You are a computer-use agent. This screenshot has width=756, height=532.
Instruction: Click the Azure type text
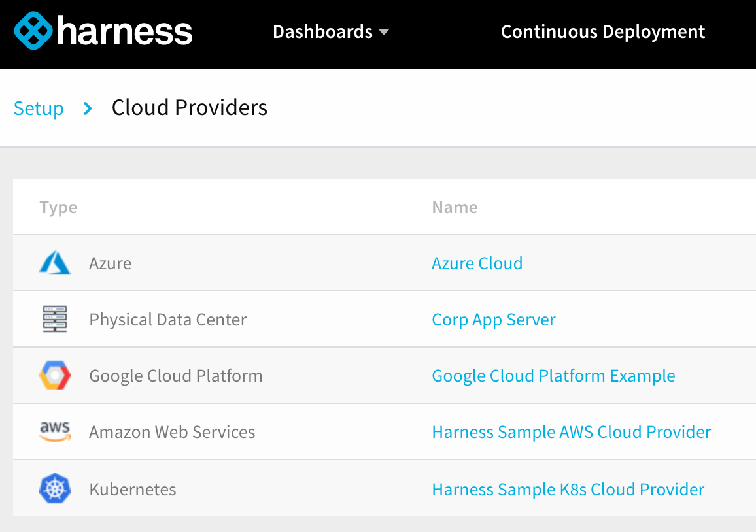pyautogui.click(x=110, y=263)
